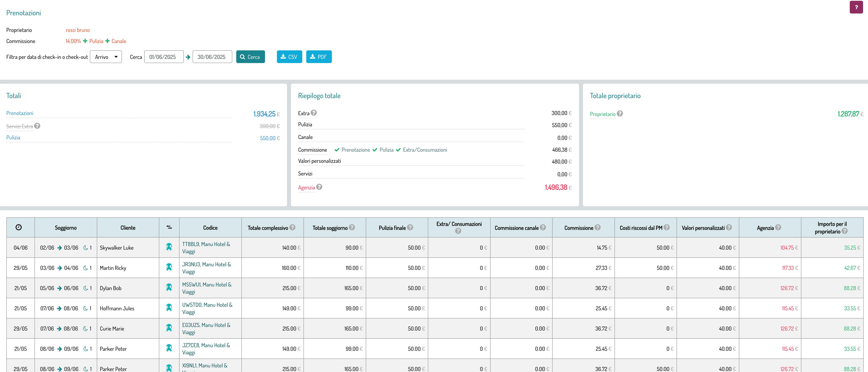This screenshot has width=868, height=372.
Task: Click channel icon in Skywalker Luke row
Action: click(x=169, y=247)
